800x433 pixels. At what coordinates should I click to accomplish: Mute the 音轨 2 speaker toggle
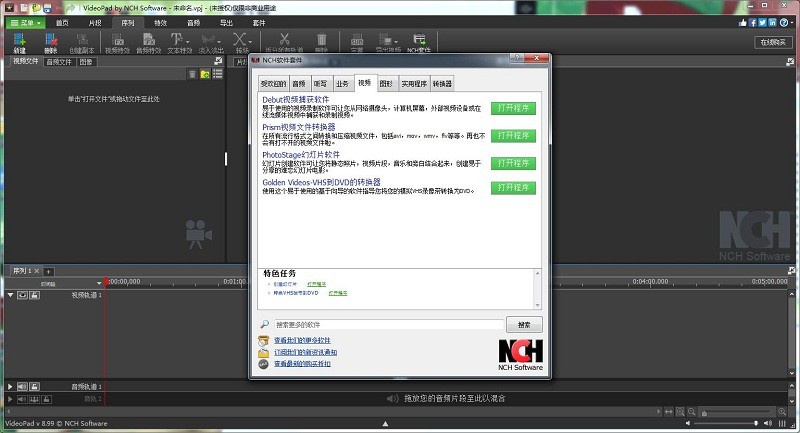(x=22, y=399)
